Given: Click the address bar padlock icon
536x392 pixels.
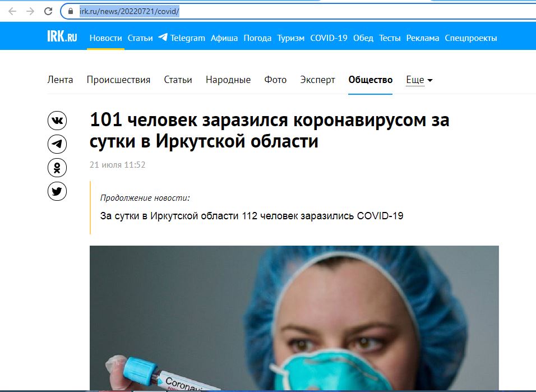Looking at the screenshot, I should tap(71, 11).
